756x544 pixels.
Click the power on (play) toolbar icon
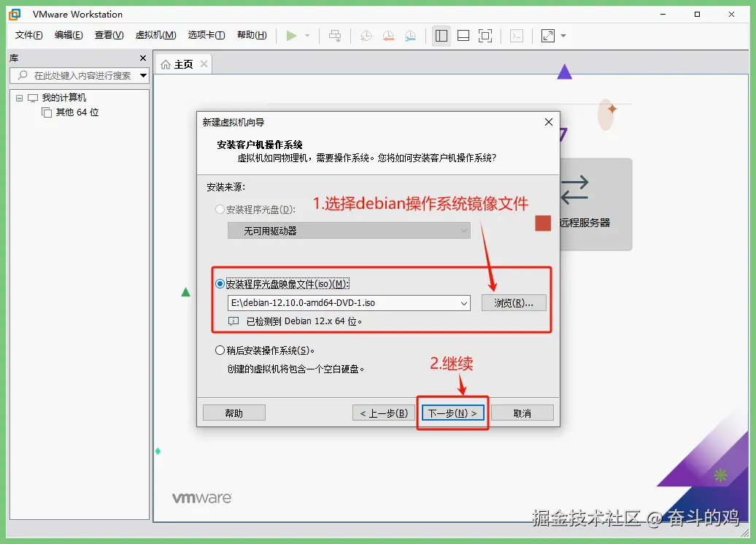click(291, 36)
